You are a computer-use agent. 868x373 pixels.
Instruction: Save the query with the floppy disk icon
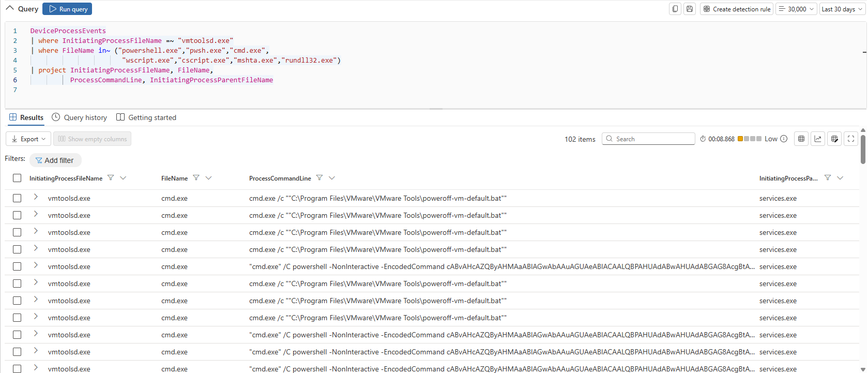pos(689,9)
